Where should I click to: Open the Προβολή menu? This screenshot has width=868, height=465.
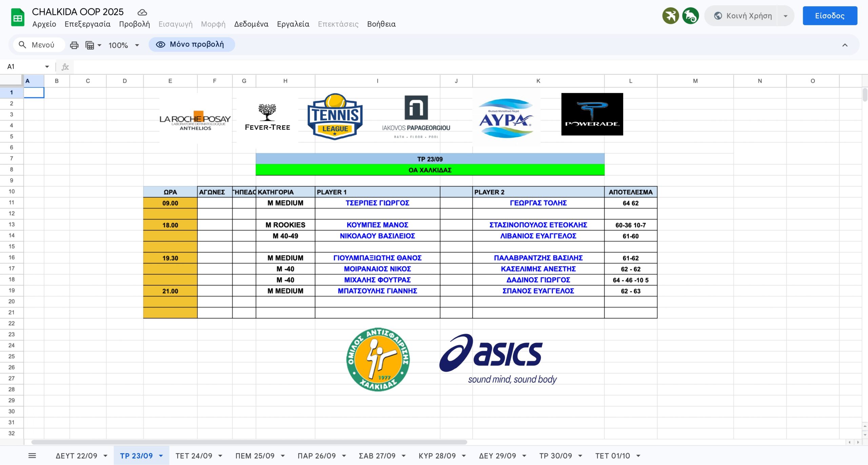click(134, 24)
